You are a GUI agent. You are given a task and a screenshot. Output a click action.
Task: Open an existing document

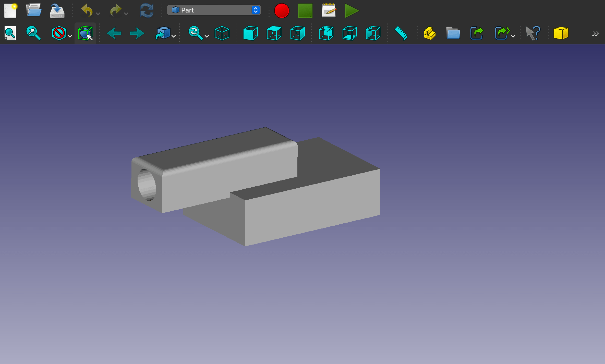pyautogui.click(x=33, y=10)
